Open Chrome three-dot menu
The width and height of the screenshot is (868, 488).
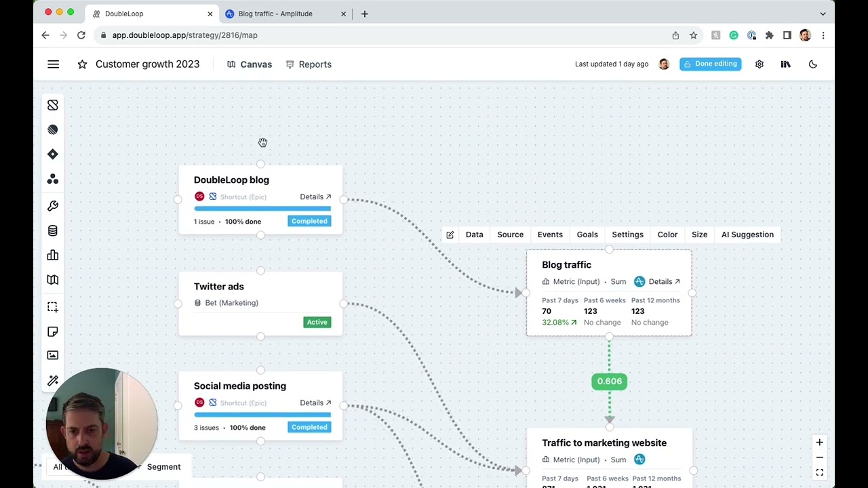pos(823,35)
